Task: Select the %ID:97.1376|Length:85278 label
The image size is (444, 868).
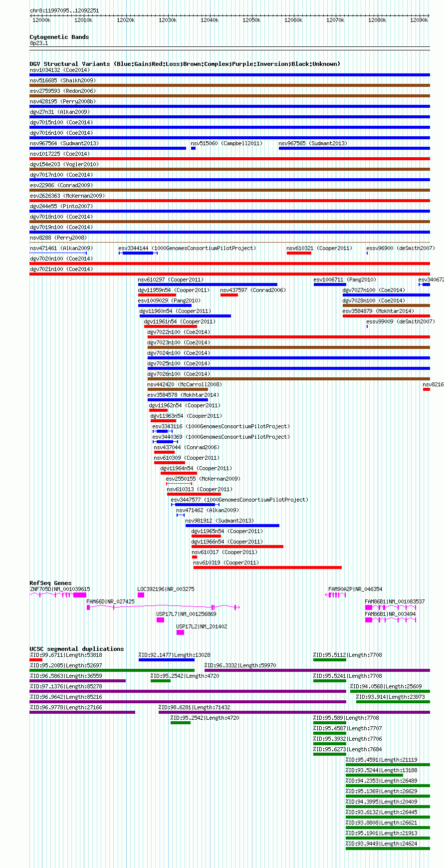Action: (66, 686)
